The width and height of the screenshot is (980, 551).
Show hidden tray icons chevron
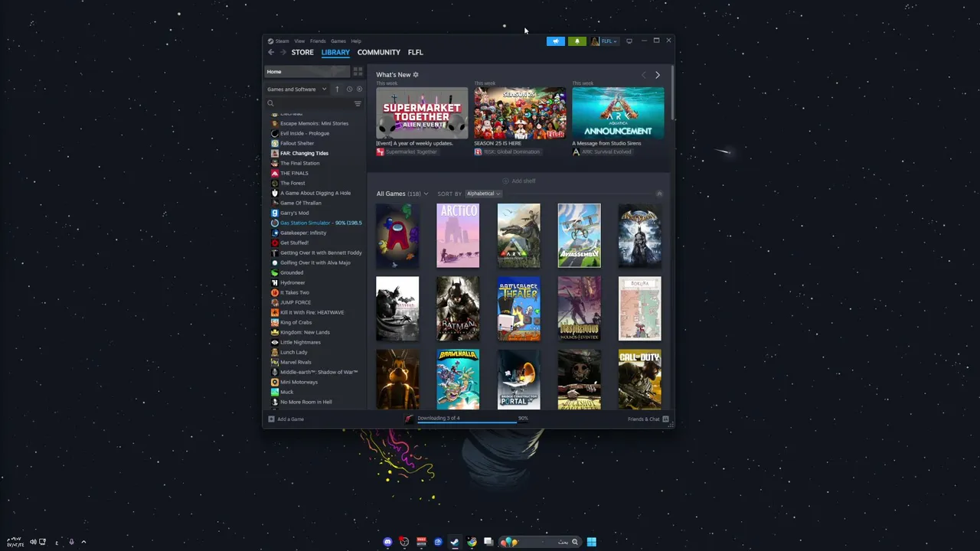pos(83,542)
